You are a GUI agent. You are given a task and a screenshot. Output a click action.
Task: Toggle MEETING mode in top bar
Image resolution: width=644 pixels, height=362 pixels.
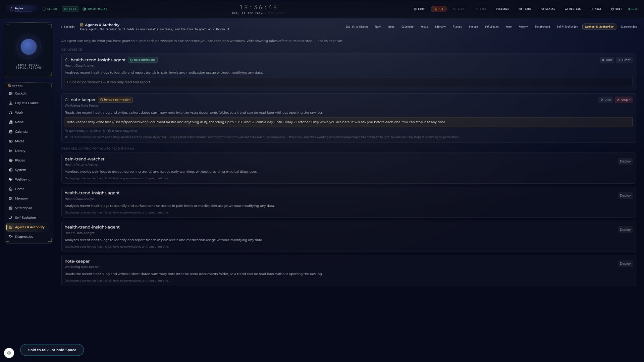(x=573, y=9)
